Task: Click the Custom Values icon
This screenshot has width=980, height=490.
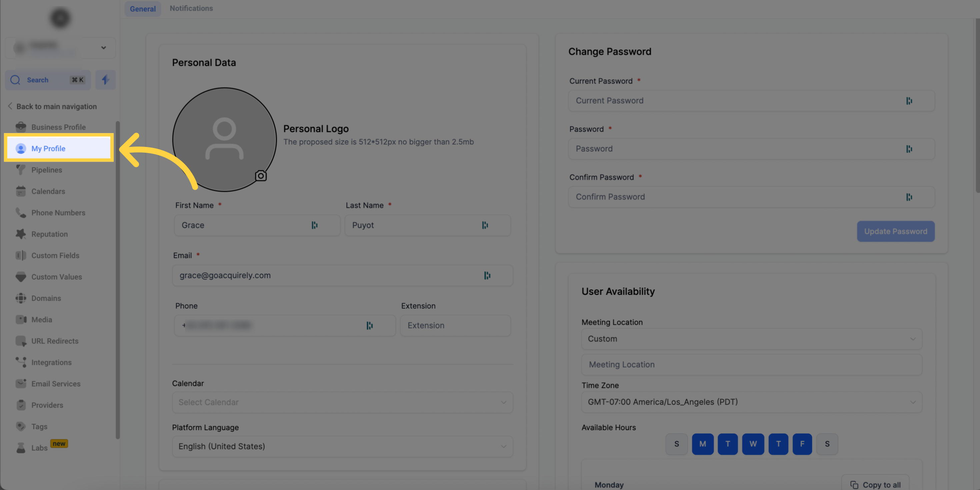Action: (21, 277)
